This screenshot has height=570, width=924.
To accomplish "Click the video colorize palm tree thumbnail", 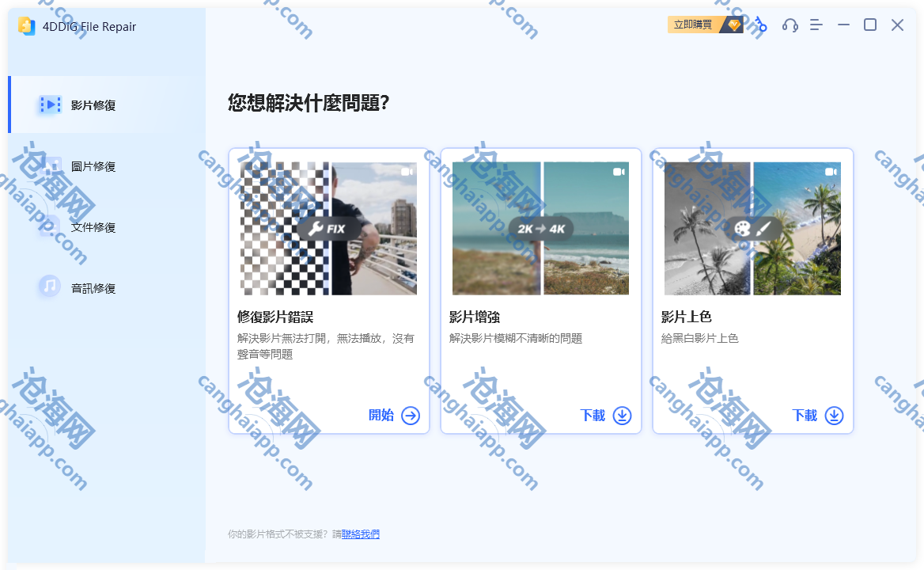I will pos(752,228).
